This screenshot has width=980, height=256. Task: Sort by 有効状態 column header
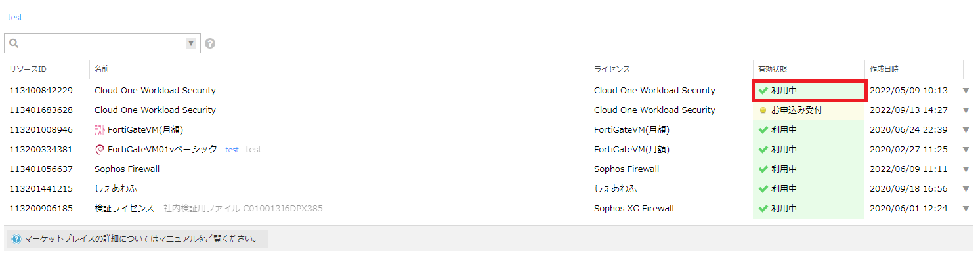pos(773,69)
